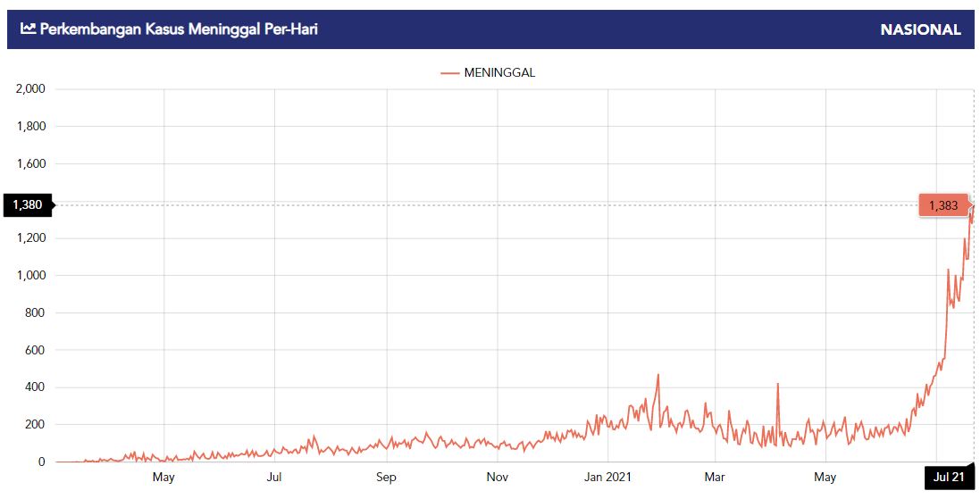Click the 600 y-axis label
This screenshot has width=980, height=499.
35,350
